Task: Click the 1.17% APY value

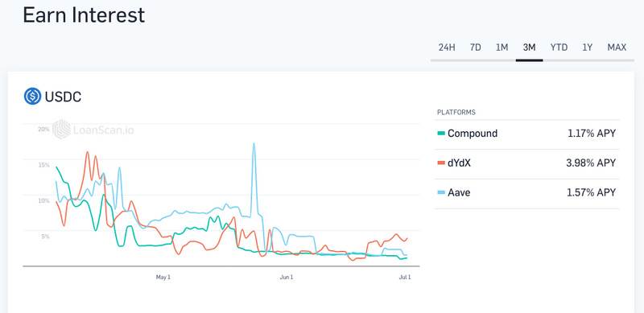Action: tap(592, 134)
